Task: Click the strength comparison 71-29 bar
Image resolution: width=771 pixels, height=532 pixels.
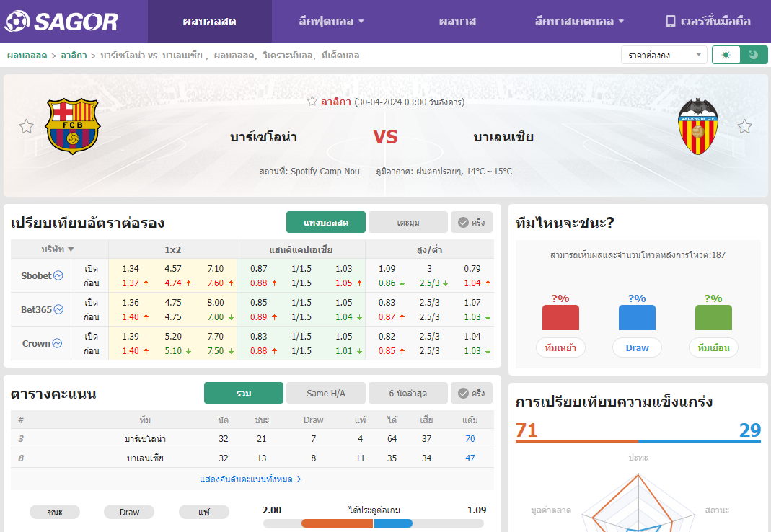Action: pyautogui.click(x=638, y=441)
